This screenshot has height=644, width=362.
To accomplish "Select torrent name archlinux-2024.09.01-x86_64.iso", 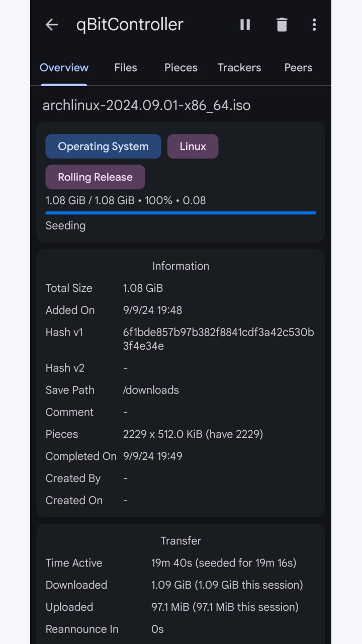I will point(146,105).
